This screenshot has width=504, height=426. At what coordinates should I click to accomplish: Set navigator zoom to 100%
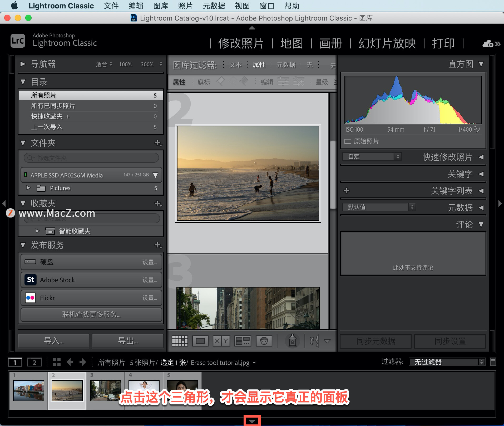tap(125, 65)
